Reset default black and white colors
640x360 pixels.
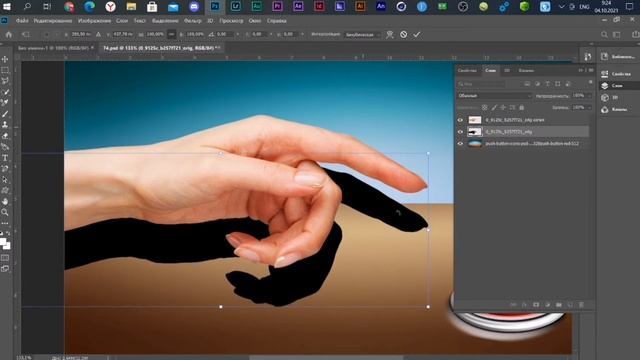point(1,233)
